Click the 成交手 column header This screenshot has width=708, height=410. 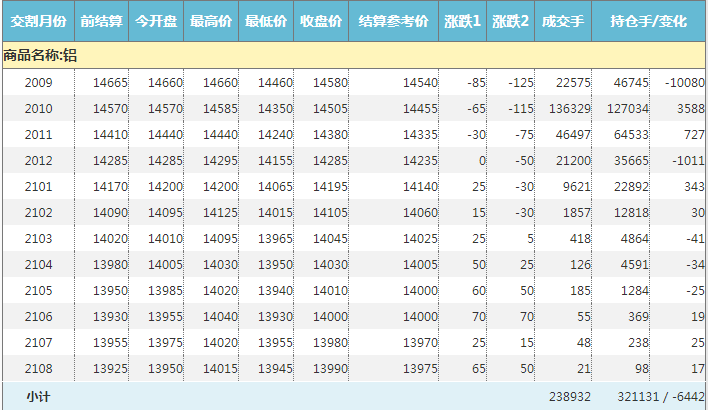click(x=563, y=21)
